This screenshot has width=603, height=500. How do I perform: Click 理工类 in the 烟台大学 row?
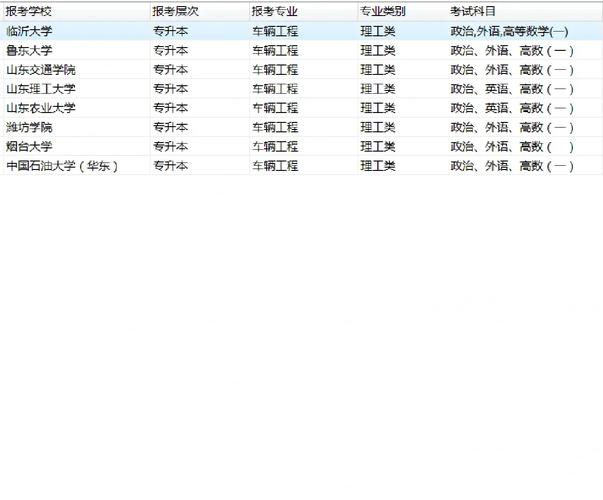(x=378, y=147)
